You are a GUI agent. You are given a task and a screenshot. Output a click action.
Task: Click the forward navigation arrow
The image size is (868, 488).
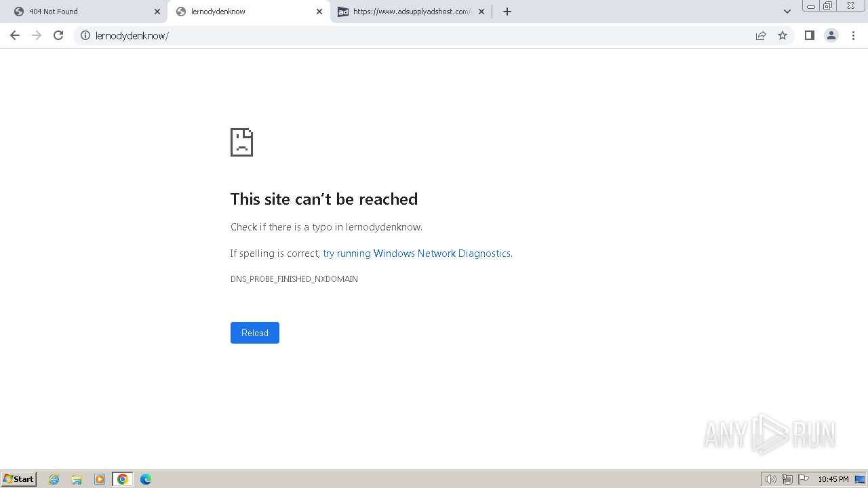[x=37, y=35]
